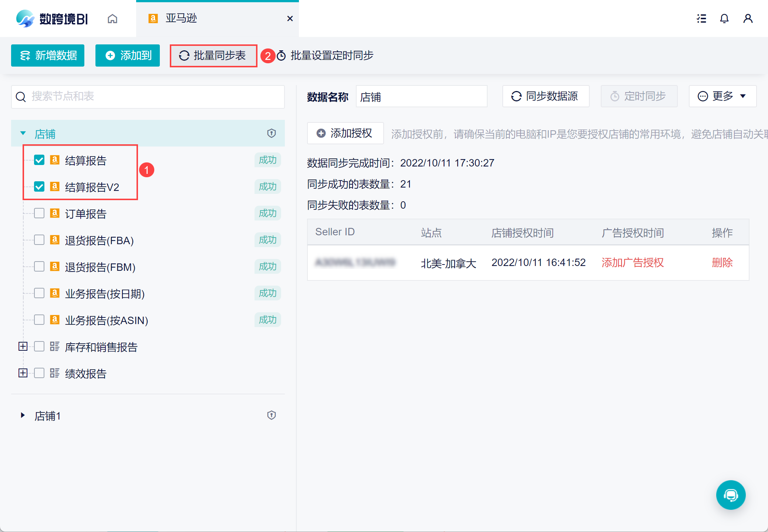Open the task list icon top right
This screenshot has height=532, width=768.
coord(701,18)
